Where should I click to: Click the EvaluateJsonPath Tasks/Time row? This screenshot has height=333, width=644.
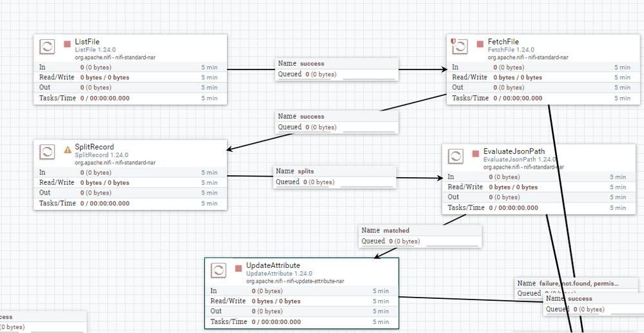point(538,208)
